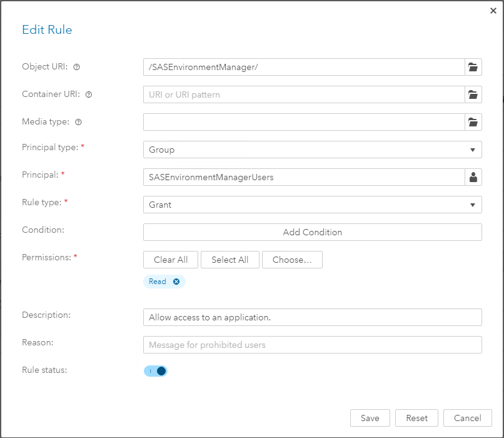Click the Description text field
504x438 pixels.
tap(312, 317)
